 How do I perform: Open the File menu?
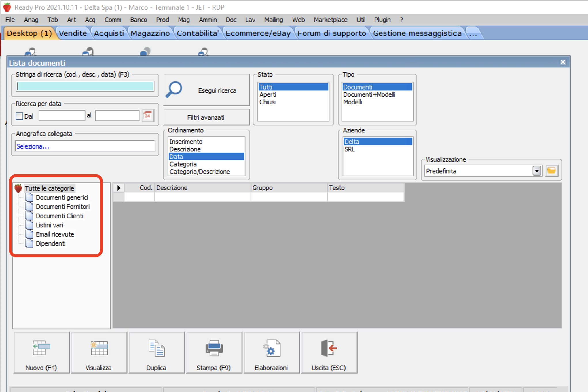pos(10,20)
